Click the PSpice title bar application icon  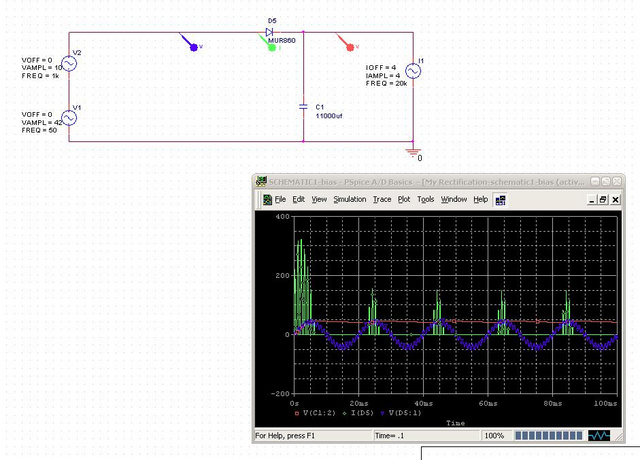(261, 182)
